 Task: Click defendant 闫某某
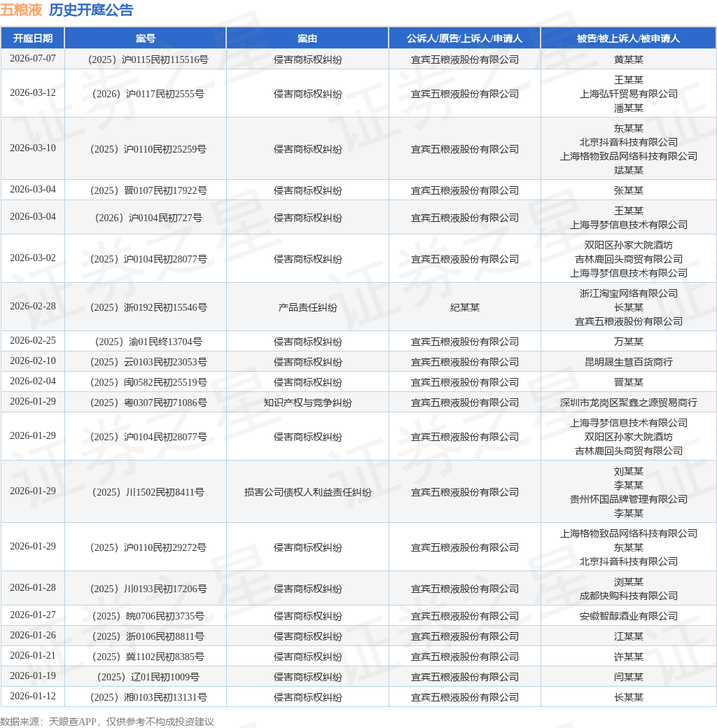pyautogui.click(x=628, y=677)
